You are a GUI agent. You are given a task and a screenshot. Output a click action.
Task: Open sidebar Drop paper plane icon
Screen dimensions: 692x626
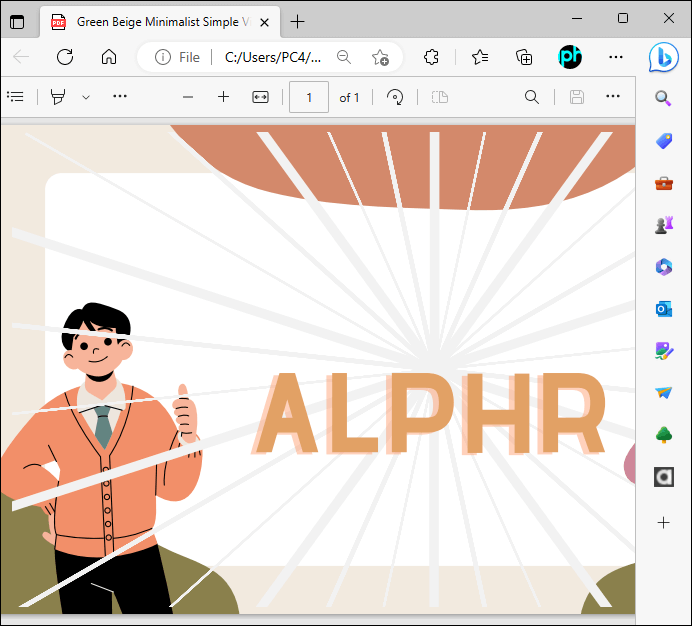click(x=664, y=392)
